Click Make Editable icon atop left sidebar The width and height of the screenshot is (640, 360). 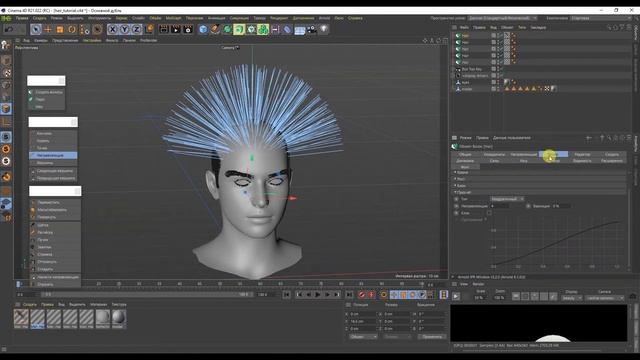(6, 45)
